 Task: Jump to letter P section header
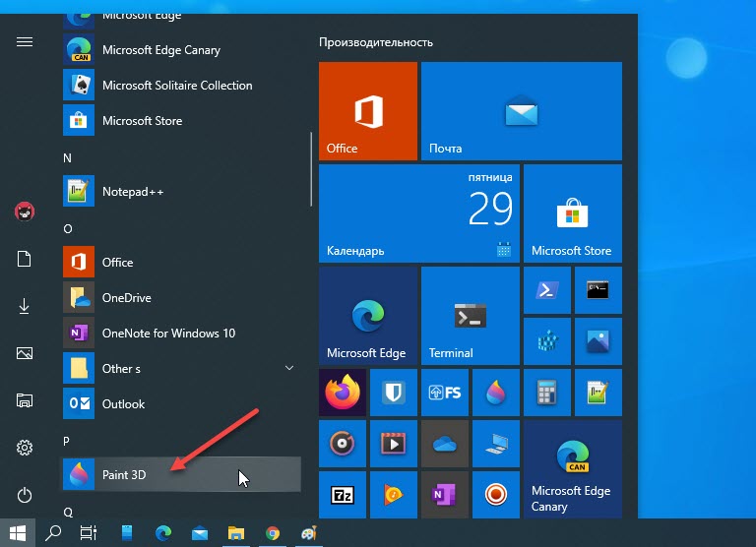pyautogui.click(x=66, y=441)
